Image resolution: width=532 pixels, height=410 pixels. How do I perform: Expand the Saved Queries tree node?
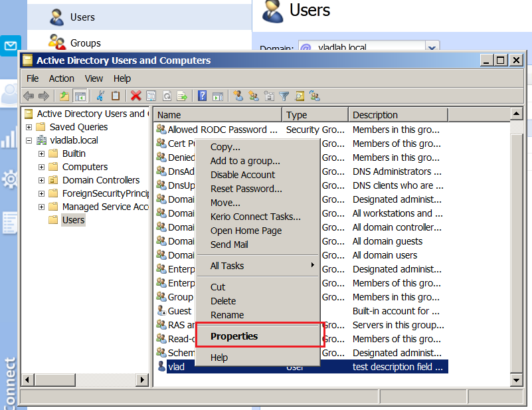coord(29,128)
